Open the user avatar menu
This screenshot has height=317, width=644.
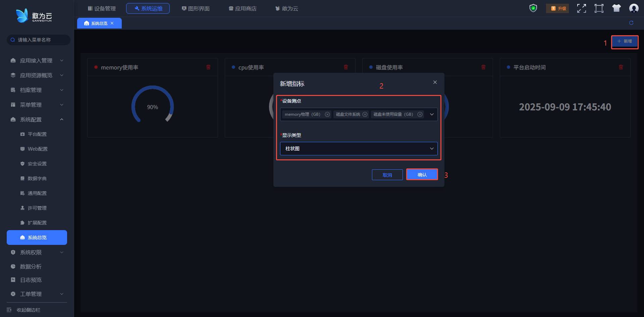[634, 8]
